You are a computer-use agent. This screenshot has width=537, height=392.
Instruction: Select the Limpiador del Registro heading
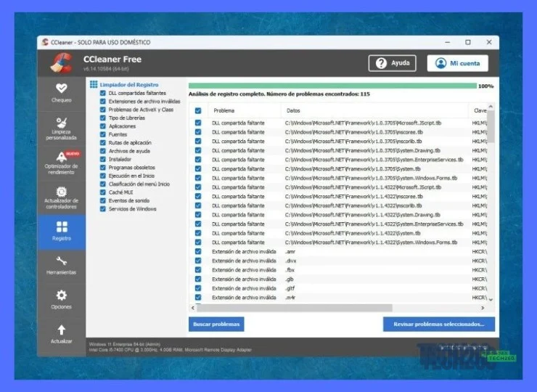(x=129, y=85)
